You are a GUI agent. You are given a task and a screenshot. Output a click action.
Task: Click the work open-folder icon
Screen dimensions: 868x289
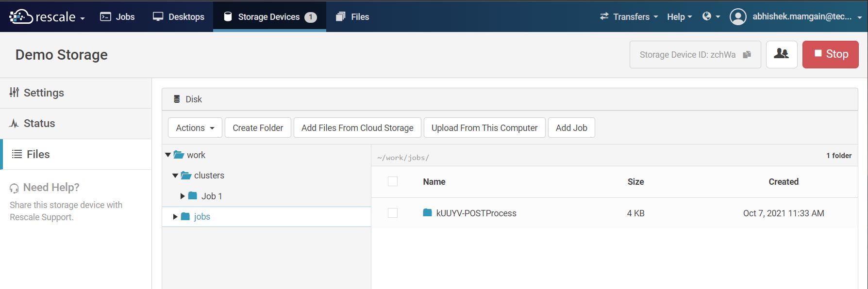pyautogui.click(x=179, y=155)
